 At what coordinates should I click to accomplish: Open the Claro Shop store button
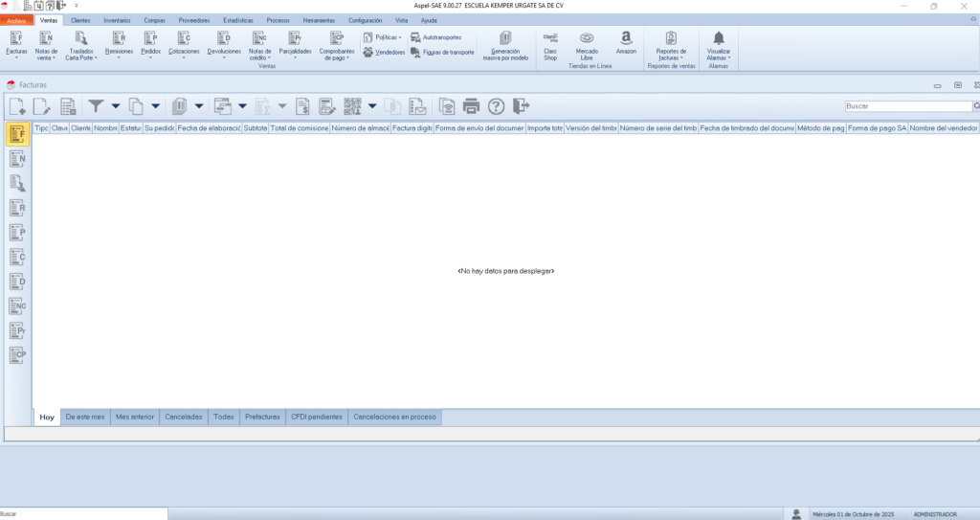(550, 46)
